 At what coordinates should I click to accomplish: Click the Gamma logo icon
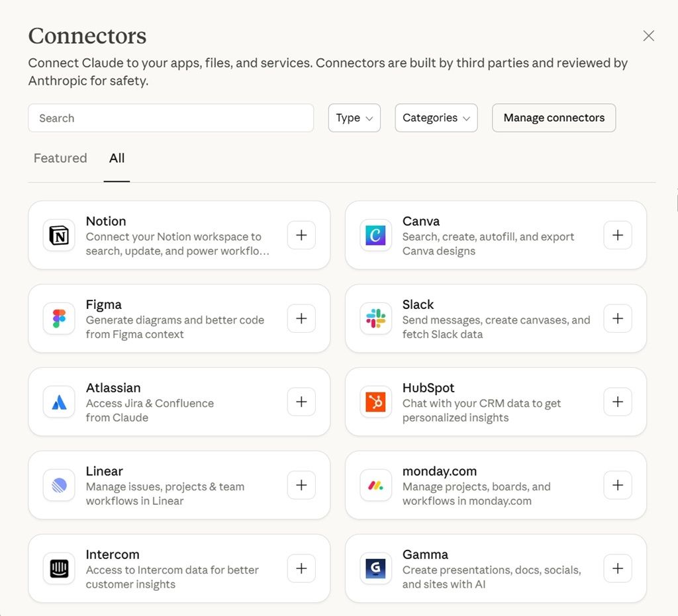[x=375, y=569]
